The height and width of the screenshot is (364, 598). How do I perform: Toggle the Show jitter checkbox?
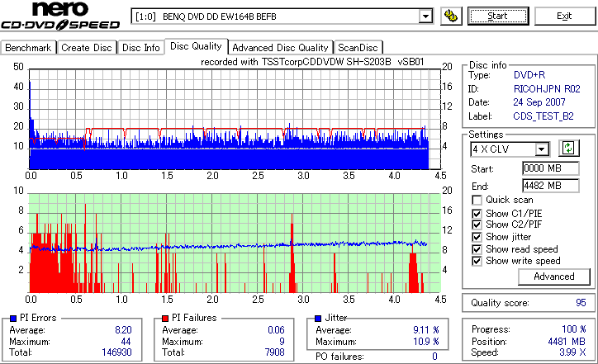pyautogui.click(x=477, y=237)
